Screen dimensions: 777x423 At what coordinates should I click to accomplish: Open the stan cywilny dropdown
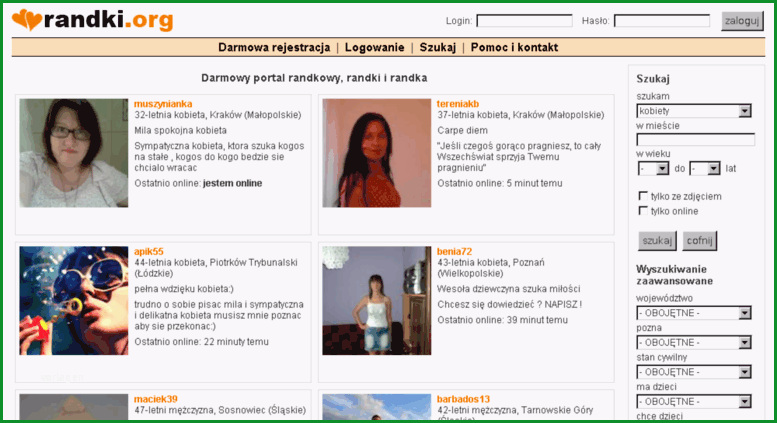pyautogui.click(x=694, y=372)
